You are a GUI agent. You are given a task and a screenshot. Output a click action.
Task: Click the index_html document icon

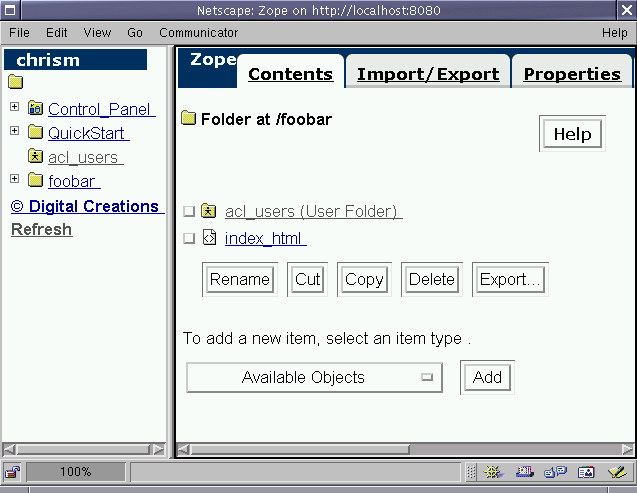[209, 237]
